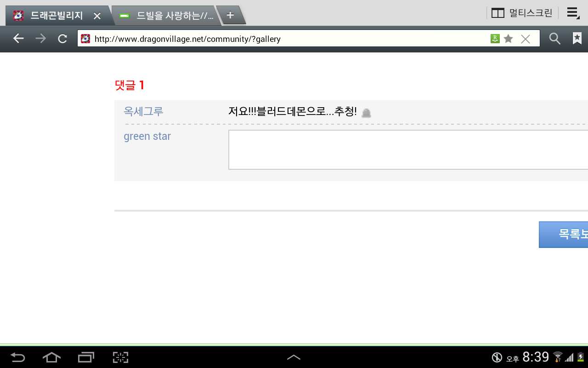Open the bookmarks list icon
588x368 pixels.
577,39
